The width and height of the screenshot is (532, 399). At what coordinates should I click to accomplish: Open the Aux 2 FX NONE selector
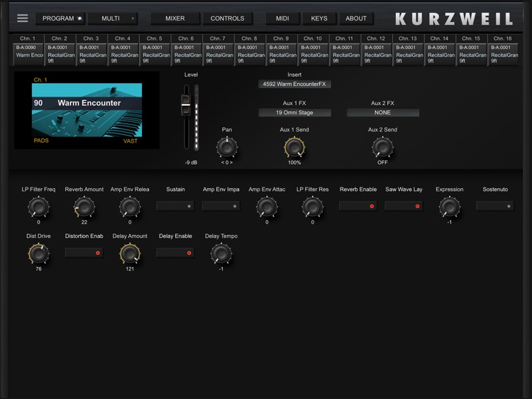[382, 113]
